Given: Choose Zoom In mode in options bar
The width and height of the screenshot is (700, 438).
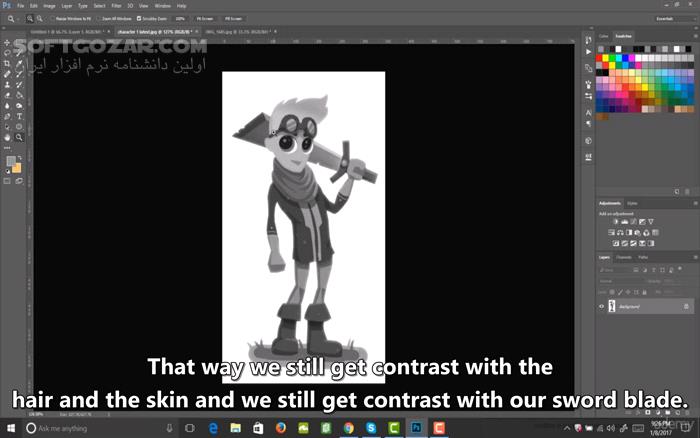Looking at the screenshot, I should pos(30,19).
